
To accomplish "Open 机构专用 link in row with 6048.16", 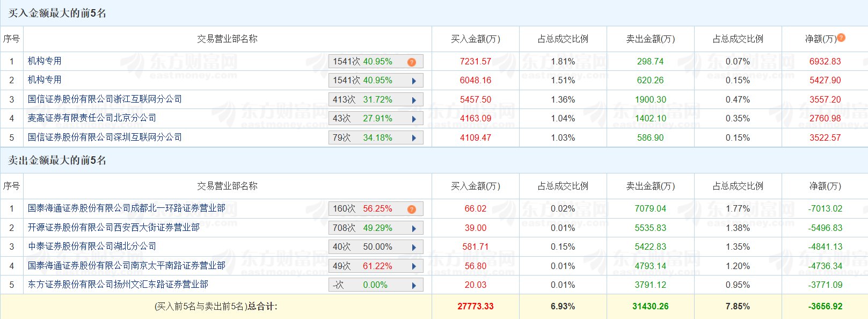I will (x=45, y=79).
